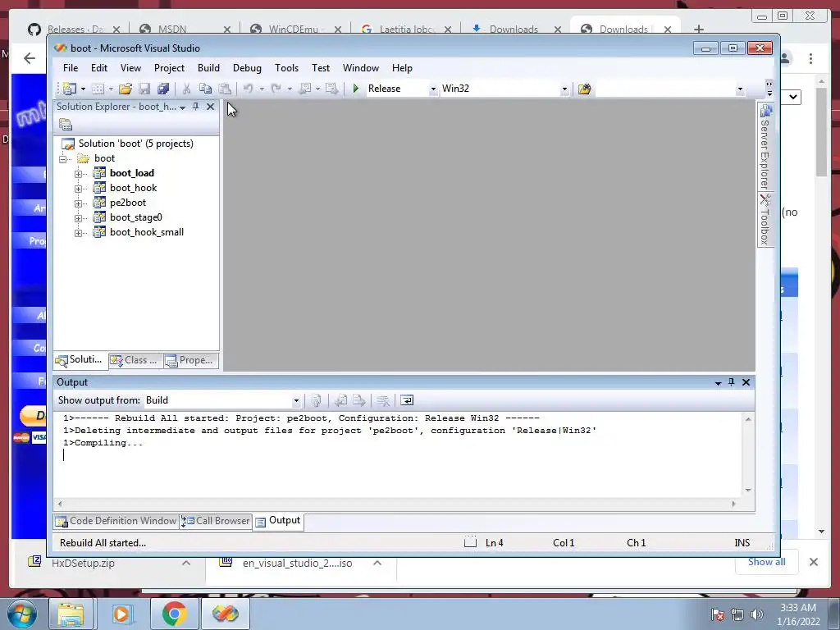Click the Add New Item toolbar icon
840x630 pixels.
pyautogui.click(x=98, y=89)
